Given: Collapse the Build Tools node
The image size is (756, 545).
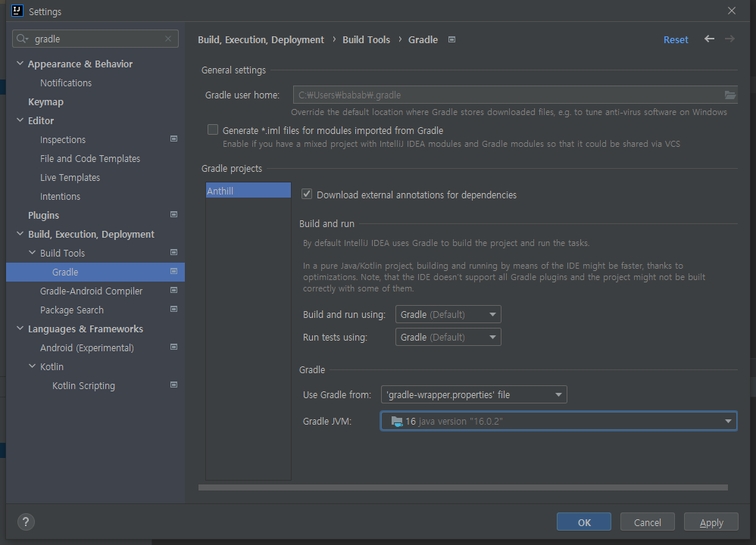Looking at the screenshot, I should pos(32,253).
